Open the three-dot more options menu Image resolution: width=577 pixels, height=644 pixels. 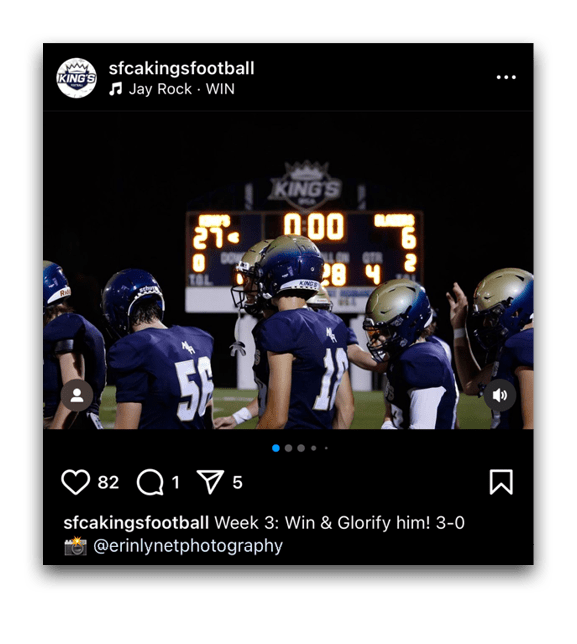click(x=506, y=77)
